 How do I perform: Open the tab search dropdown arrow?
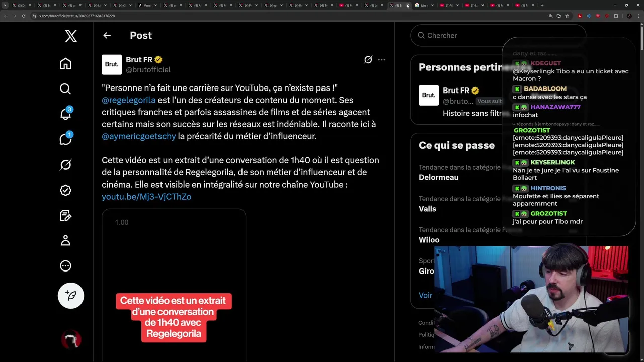5,5
